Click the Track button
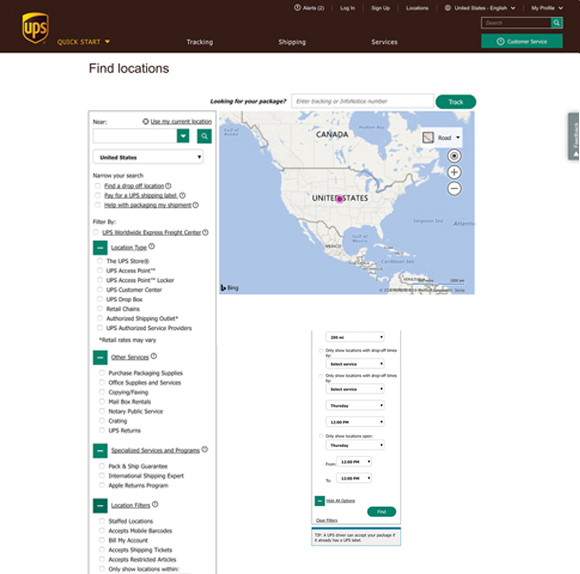Viewport: 580px width, 574px height. click(x=456, y=102)
